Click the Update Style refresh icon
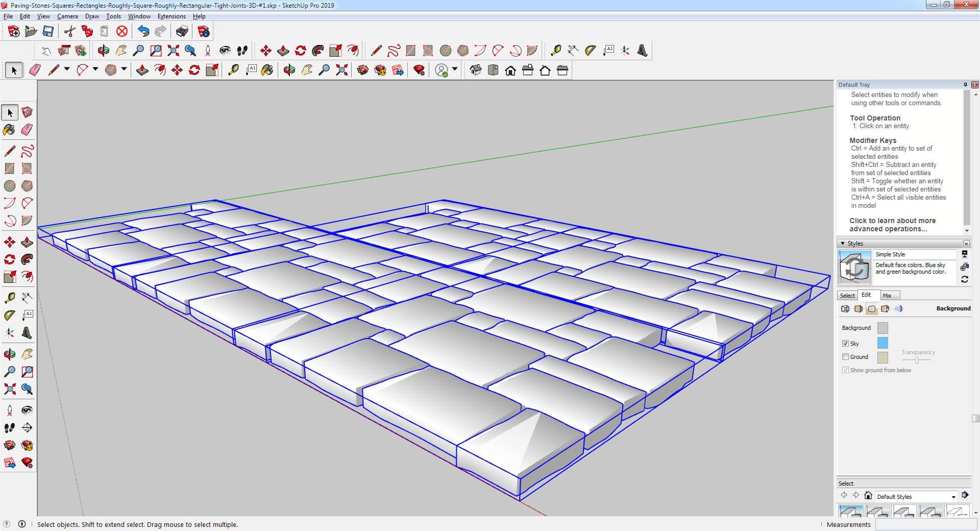The image size is (980, 531). coord(964,279)
